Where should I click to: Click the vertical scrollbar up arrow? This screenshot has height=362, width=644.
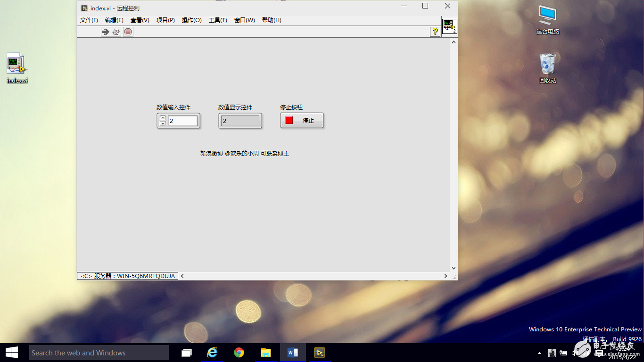pos(454,42)
